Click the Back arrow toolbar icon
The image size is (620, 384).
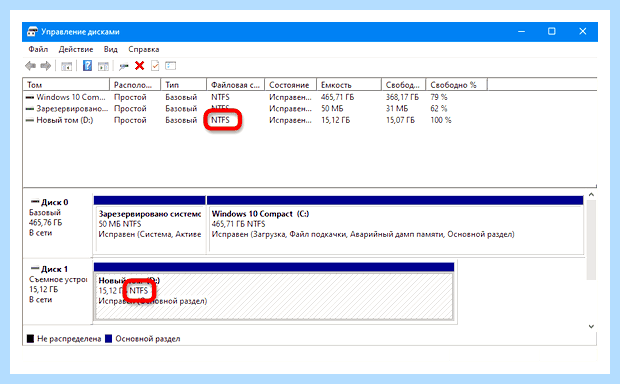pyautogui.click(x=30, y=66)
